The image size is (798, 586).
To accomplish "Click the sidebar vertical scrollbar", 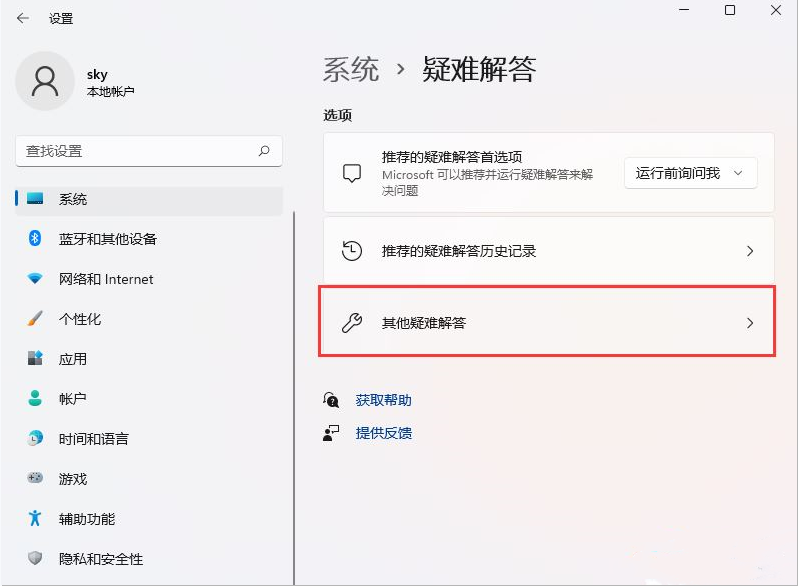I will coord(294,397).
